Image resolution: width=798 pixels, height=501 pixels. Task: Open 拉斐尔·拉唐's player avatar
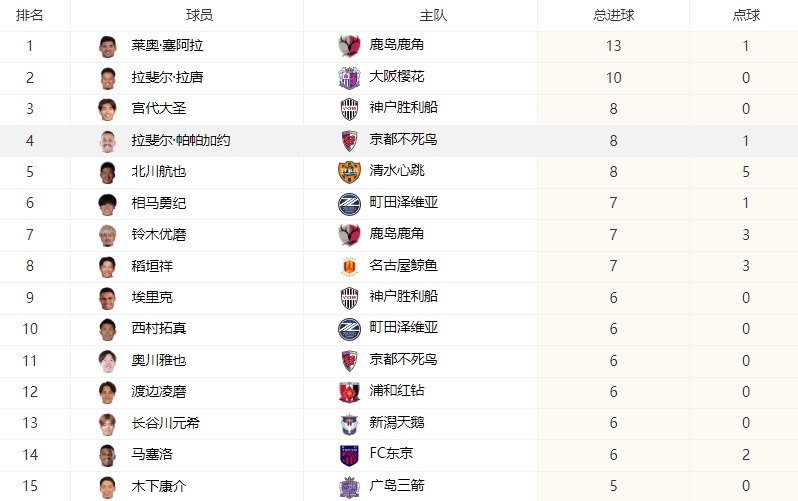tap(108, 77)
